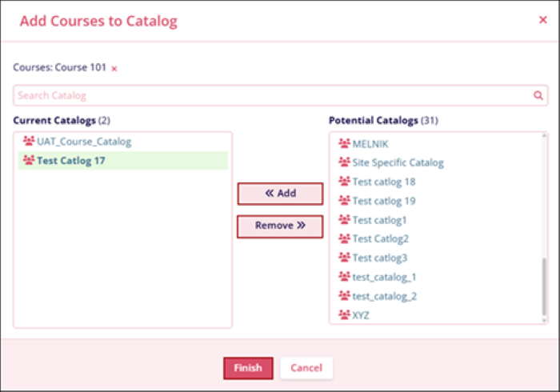Image resolution: width=560 pixels, height=392 pixels.
Task: Click the group icon next to XYZ
Action: pyautogui.click(x=344, y=315)
